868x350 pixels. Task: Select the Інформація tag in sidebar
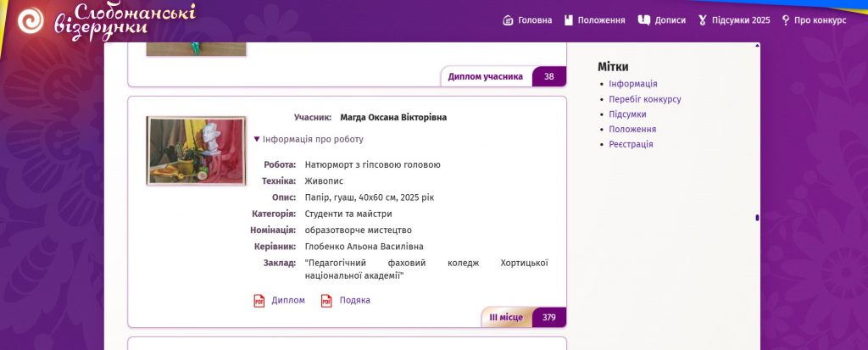coord(632,84)
